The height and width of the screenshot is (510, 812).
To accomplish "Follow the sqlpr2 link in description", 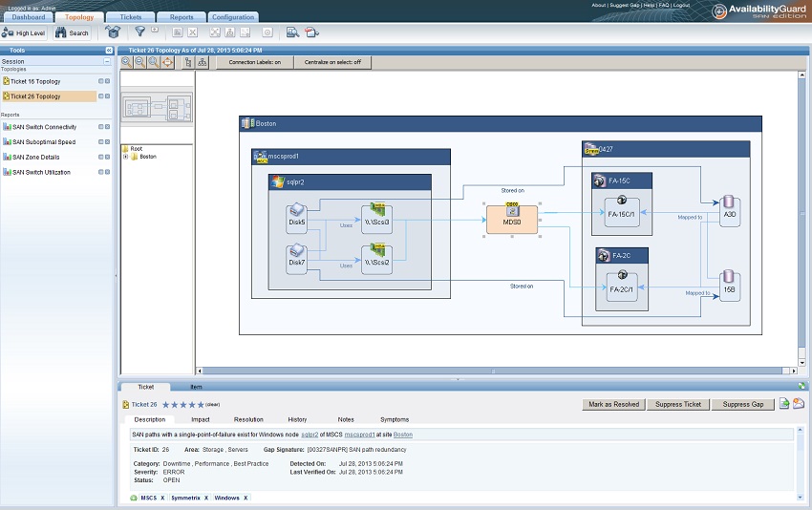I will (x=310, y=435).
